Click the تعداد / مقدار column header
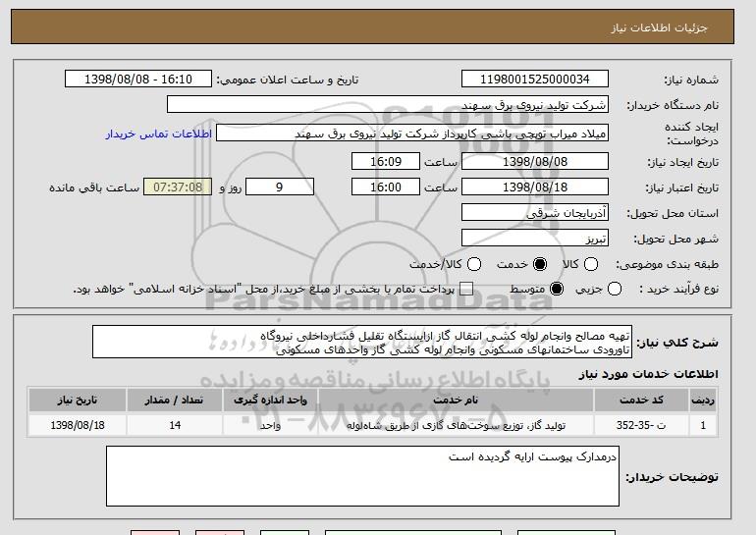The width and height of the screenshot is (756, 535). coord(175,401)
